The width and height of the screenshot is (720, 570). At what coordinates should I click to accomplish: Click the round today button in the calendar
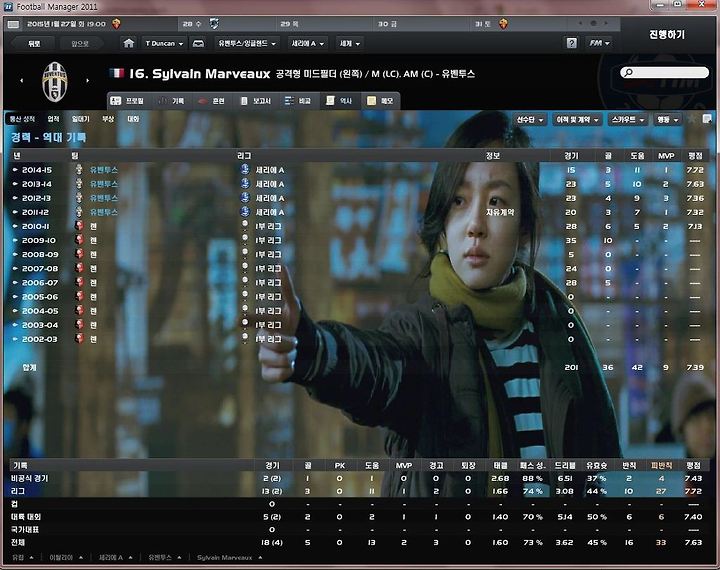coord(593,23)
